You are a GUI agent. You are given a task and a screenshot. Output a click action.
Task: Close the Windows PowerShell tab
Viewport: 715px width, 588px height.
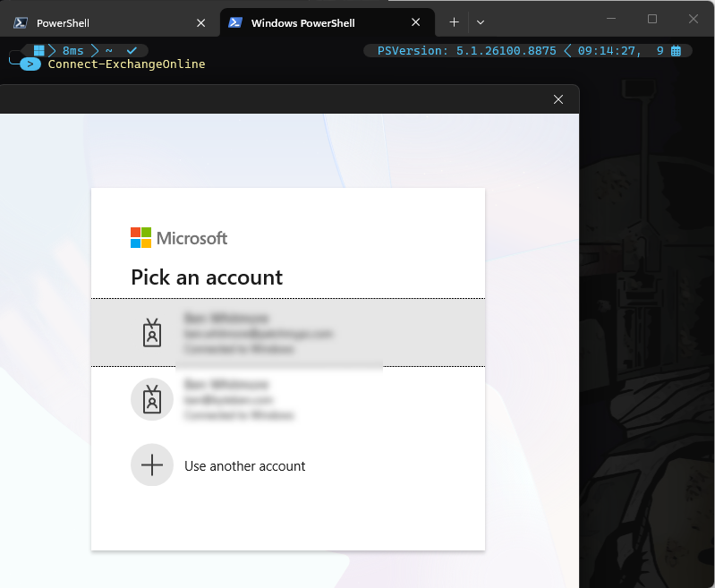coord(415,22)
